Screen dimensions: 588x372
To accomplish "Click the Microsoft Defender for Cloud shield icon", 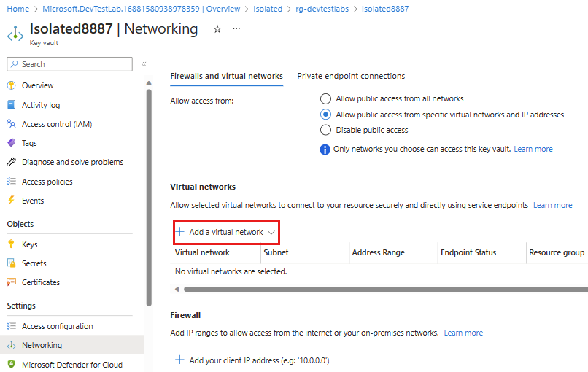I will (x=12, y=364).
